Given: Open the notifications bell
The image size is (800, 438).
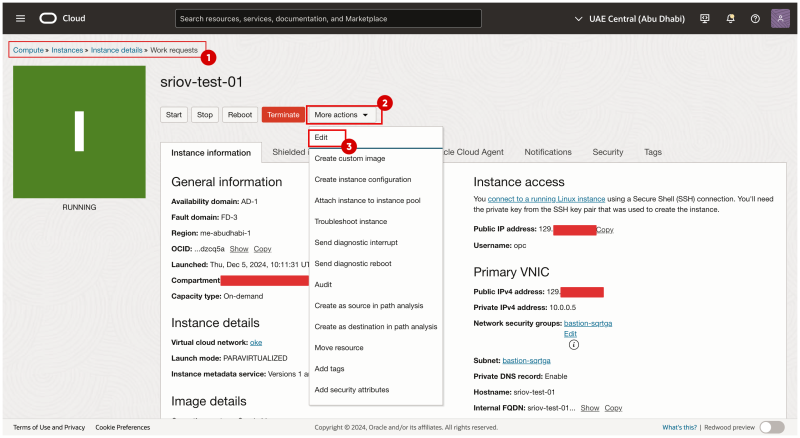Looking at the screenshot, I should click(730, 19).
